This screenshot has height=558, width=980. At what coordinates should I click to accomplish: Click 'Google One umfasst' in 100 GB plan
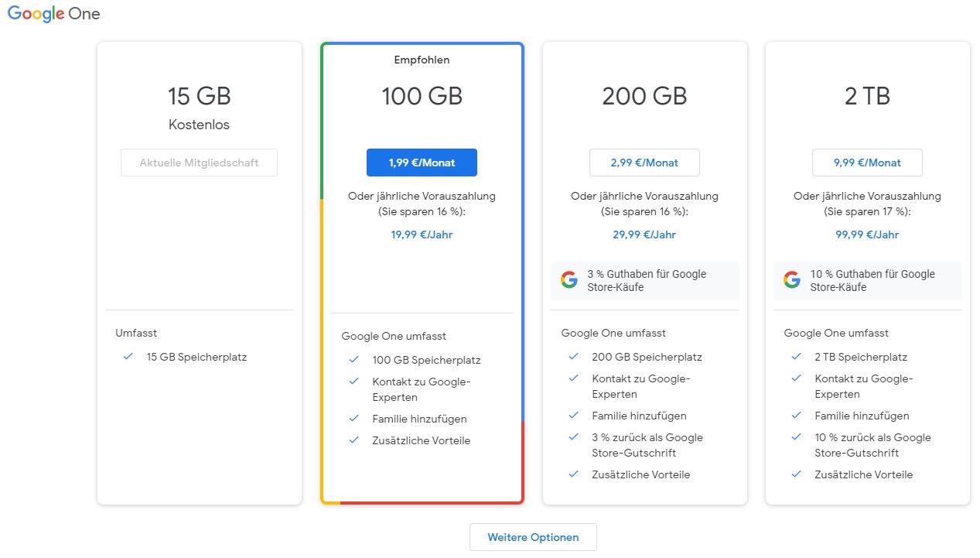[x=394, y=336]
